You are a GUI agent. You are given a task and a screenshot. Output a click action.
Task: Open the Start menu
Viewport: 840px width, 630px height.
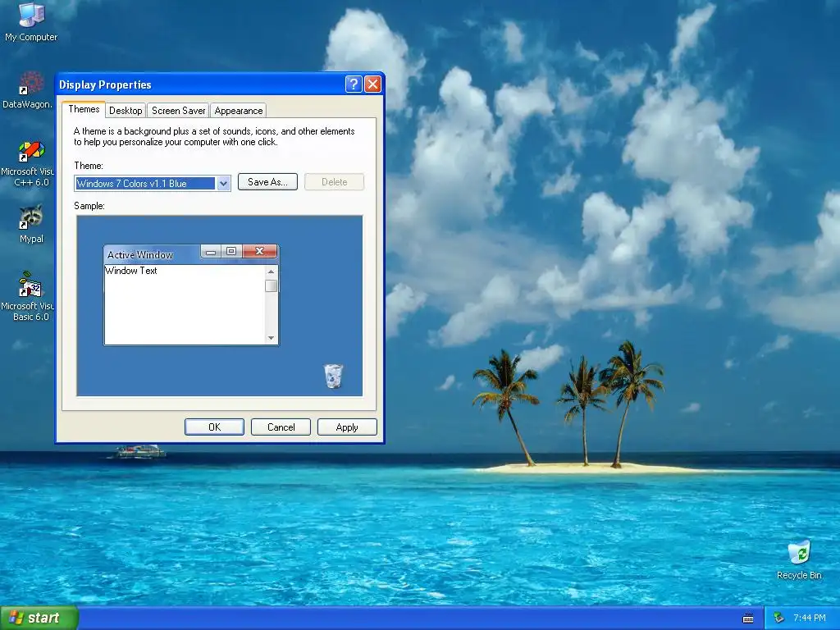39,618
